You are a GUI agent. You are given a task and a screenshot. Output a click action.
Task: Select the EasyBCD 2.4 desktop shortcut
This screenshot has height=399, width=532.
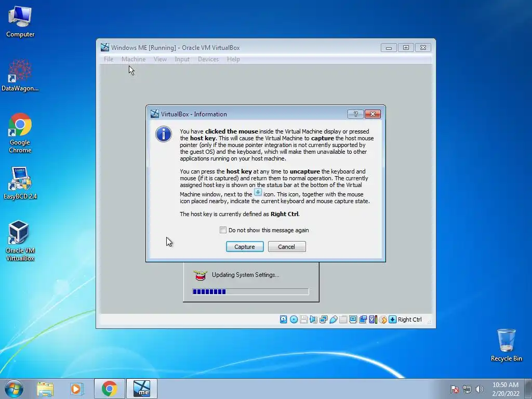(20, 183)
